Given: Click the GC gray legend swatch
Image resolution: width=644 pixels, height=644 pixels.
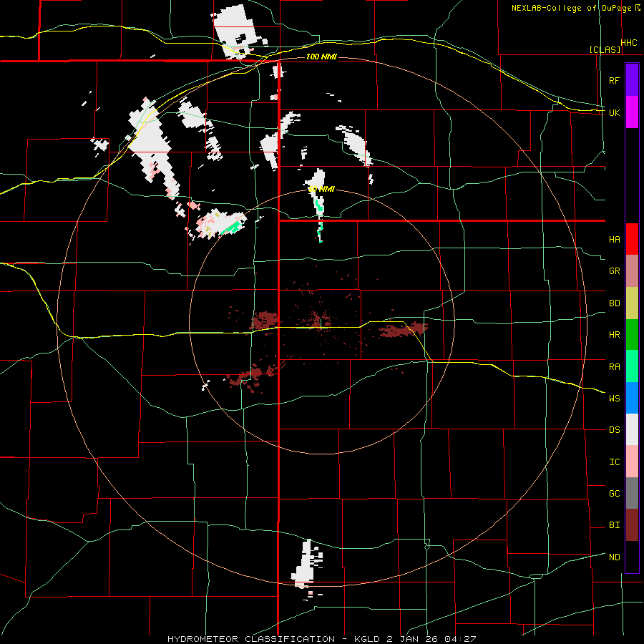Looking at the screenshot, I should [632, 493].
